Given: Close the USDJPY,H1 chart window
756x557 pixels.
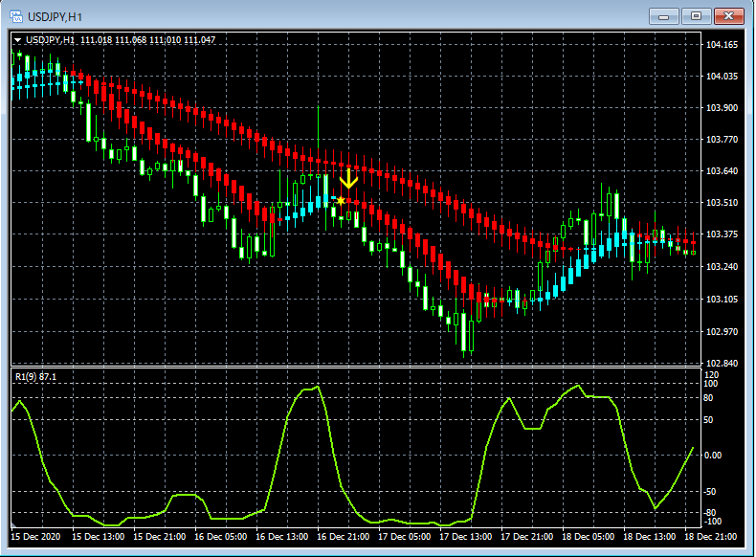Looking at the screenshot, I should 729,16.
